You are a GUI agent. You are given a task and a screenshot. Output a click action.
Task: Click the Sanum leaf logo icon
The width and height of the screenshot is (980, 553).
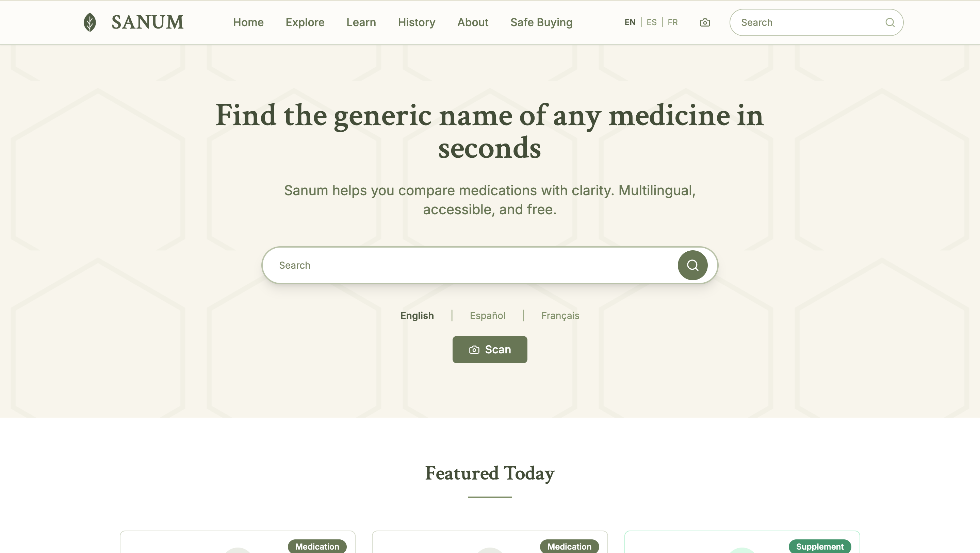click(x=89, y=22)
